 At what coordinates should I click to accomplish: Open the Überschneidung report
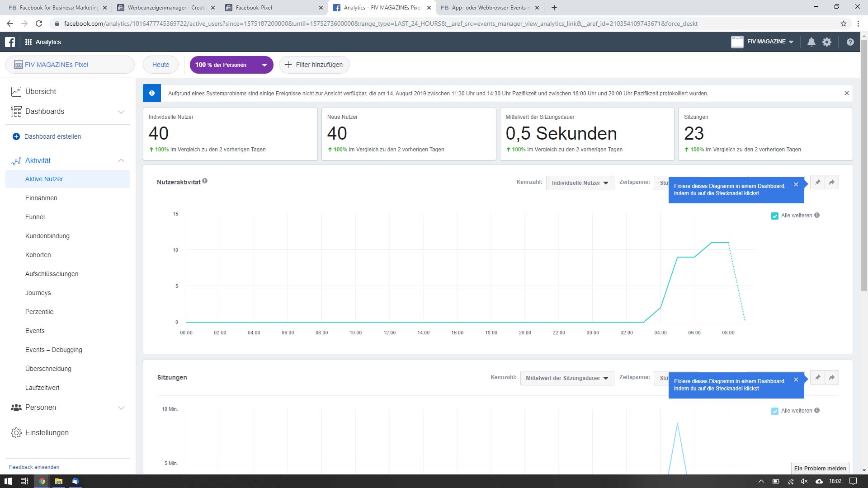point(48,369)
